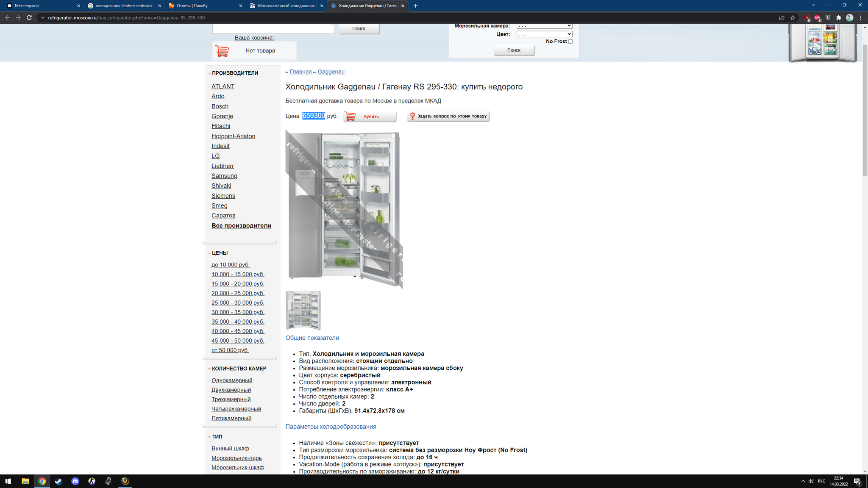Viewport: 868px width, 488px height.
Task: Expand the Морозильная камера dropdown
Action: [544, 26]
